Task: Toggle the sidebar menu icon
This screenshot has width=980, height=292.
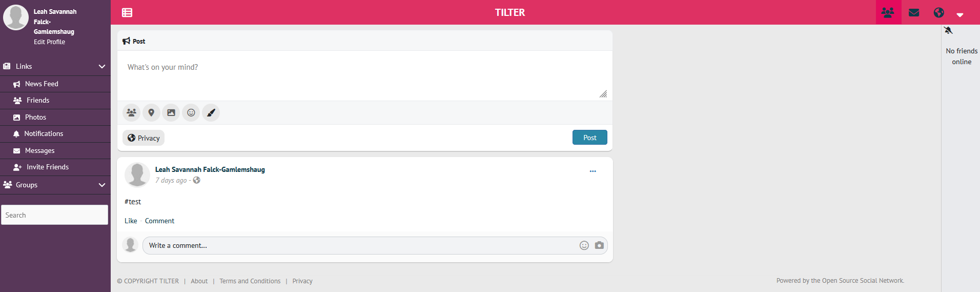Action: 127,12
